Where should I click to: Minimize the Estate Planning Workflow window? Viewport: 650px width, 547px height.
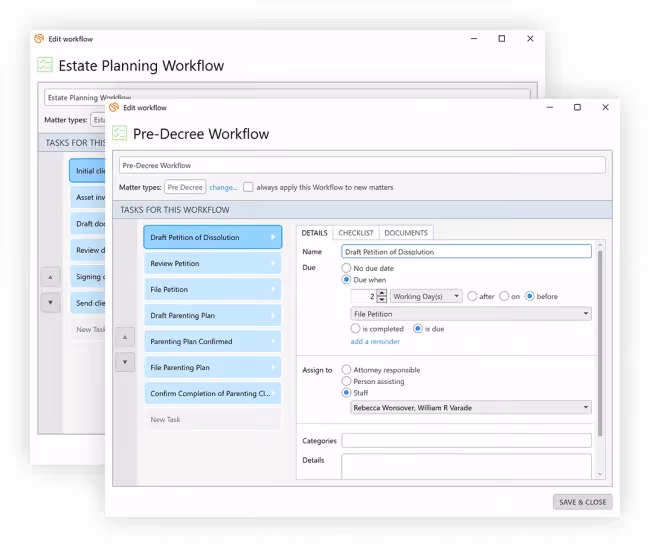pyautogui.click(x=474, y=39)
